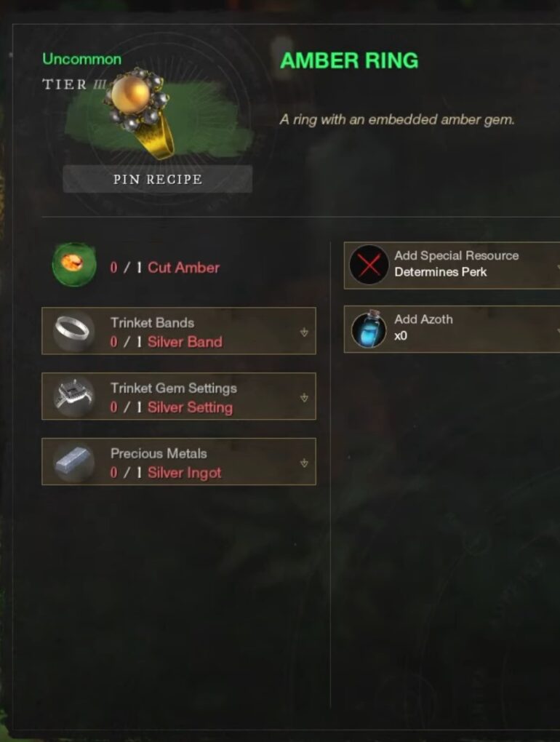Open the Add Azoth selector

(452, 329)
